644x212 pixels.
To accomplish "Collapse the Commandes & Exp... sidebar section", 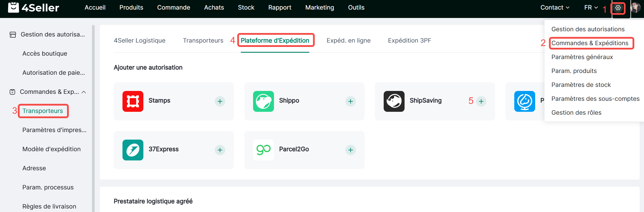I will [x=84, y=92].
